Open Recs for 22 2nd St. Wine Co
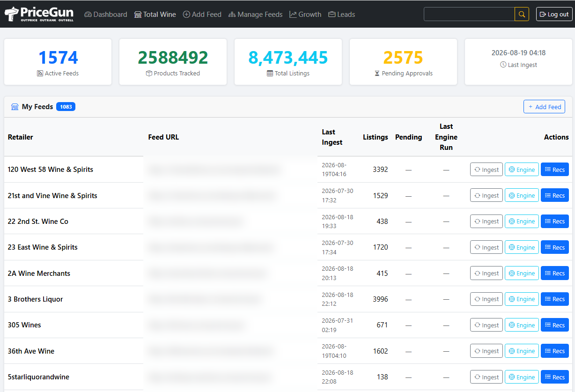 pyautogui.click(x=555, y=221)
